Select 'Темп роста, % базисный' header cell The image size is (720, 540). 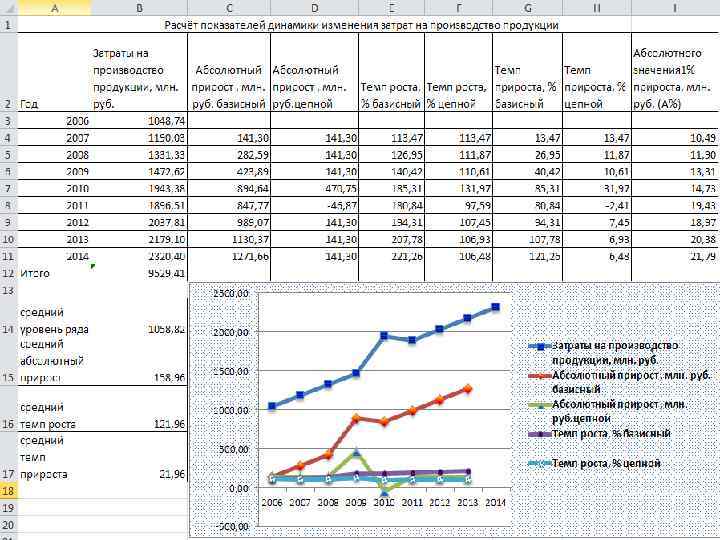pyautogui.click(x=391, y=72)
